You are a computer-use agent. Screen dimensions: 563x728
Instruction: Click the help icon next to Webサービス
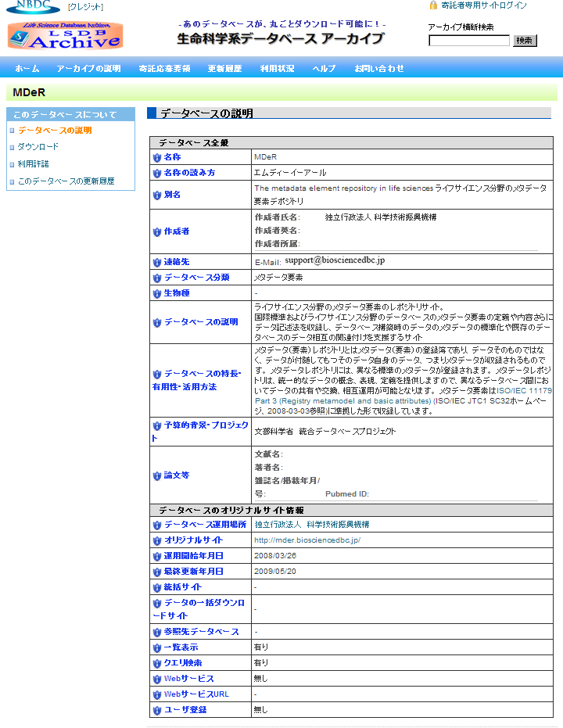point(157,679)
